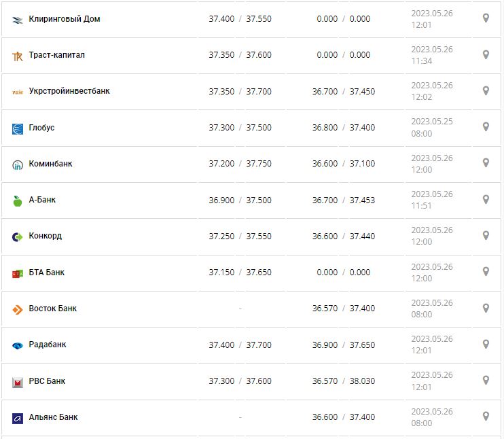
Task: Click the Радабанк eye-shaped logo
Action: 18,345
